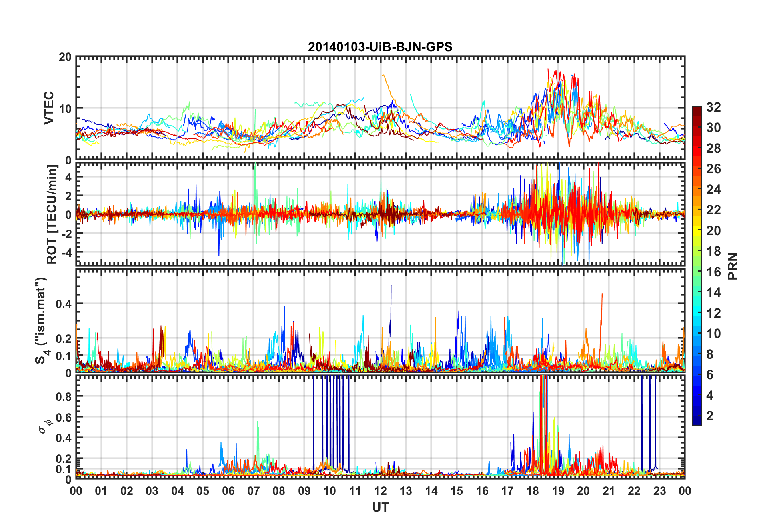This screenshot has width=761, height=532.
Task: Click the x-axis tick label 23
Action: [659, 491]
